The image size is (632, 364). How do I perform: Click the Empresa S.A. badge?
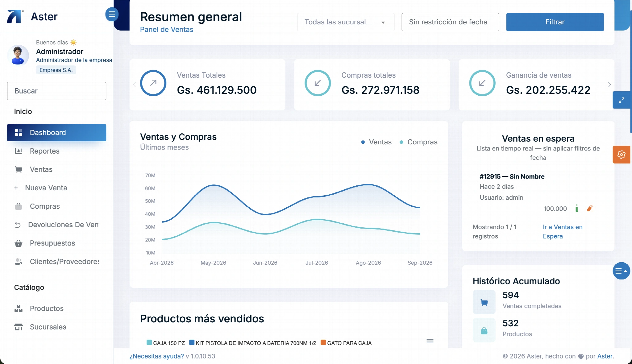click(56, 70)
